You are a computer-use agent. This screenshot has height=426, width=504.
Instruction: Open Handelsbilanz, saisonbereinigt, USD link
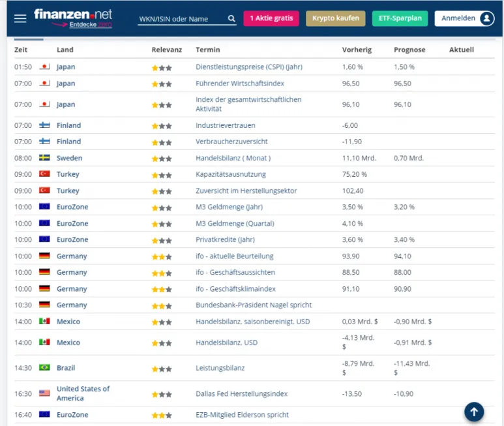[x=252, y=322]
